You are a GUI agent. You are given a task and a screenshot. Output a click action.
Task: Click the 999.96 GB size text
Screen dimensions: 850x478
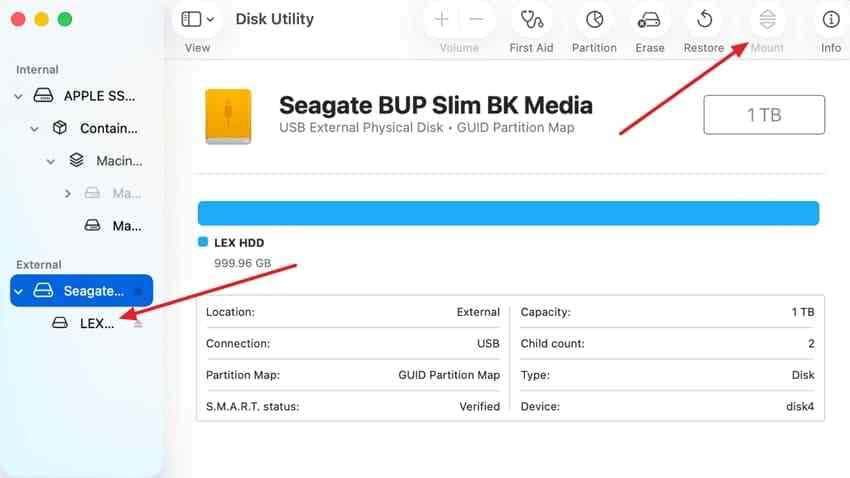point(242,263)
